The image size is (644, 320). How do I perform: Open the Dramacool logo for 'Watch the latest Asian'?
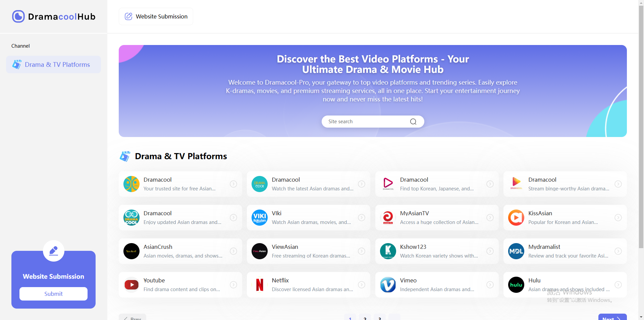click(x=260, y=184)
